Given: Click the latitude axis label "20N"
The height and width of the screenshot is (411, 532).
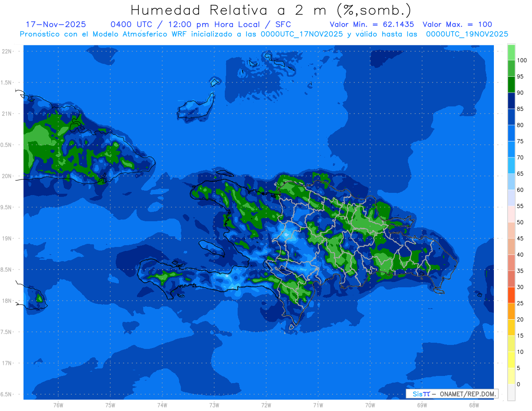Looking at the screenshot, I should [7, 176].
